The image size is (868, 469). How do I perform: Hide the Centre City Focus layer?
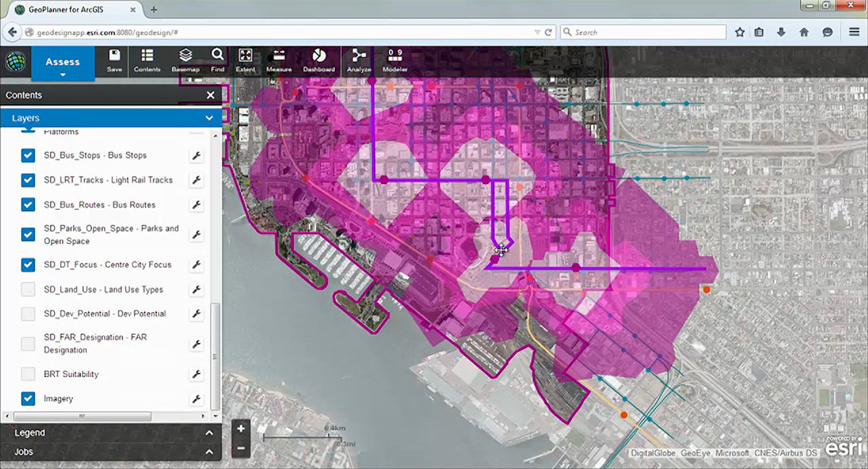28,265
